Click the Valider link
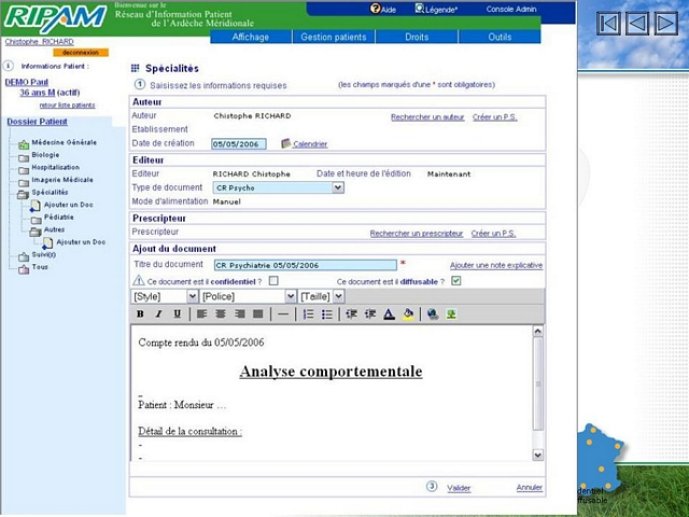Image resolution: width=689 pixels, height=517 pixels. point(459,488)
